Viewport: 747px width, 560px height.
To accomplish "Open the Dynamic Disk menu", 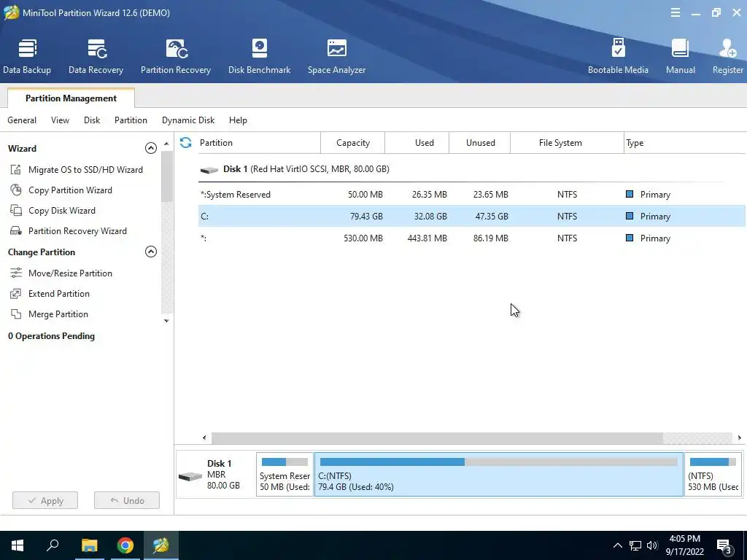I will (188, 120).
